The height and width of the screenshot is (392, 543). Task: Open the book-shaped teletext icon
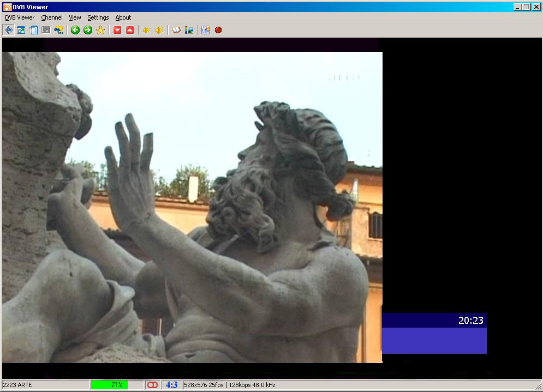click(176, 30)
